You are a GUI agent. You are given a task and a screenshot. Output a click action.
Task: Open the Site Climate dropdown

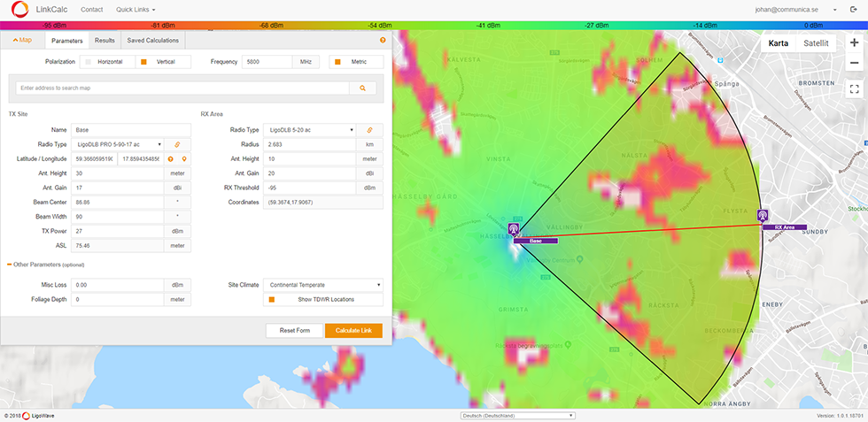click(x=323, y=286)
